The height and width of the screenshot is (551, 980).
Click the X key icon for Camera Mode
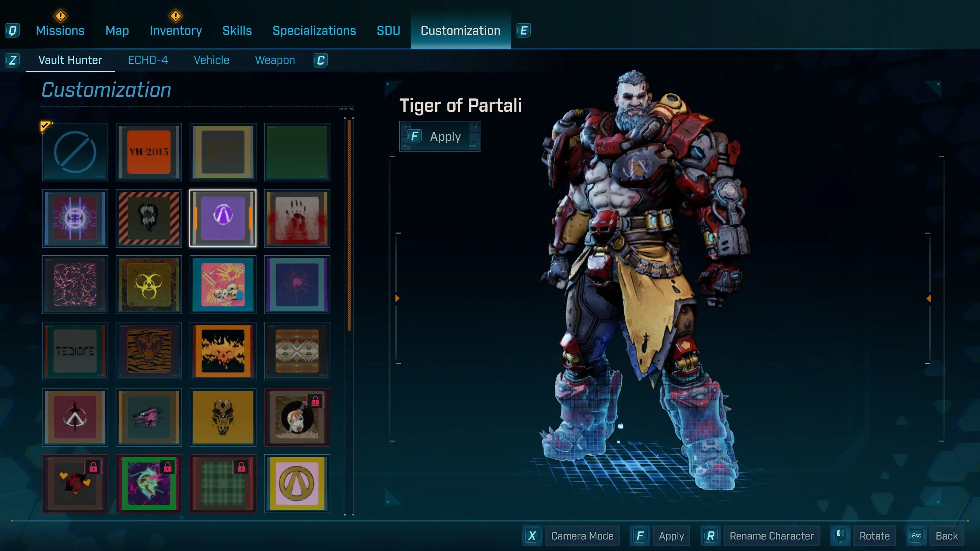click(x=532, y=536)
